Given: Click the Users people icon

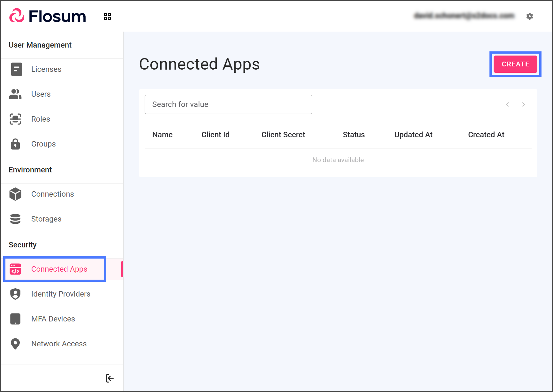Looking at the screenshot, I should pyautogui.click(x=15, y=94).
